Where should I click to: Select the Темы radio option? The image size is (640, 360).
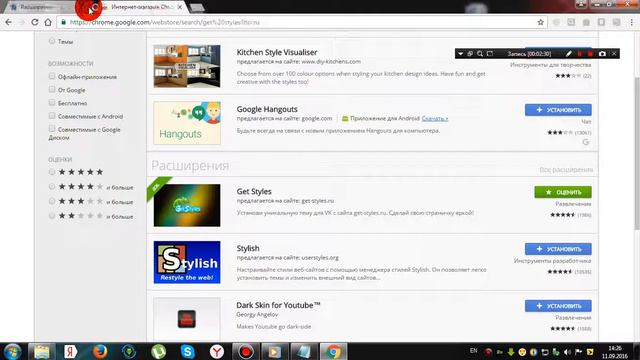tap(52, 41)
